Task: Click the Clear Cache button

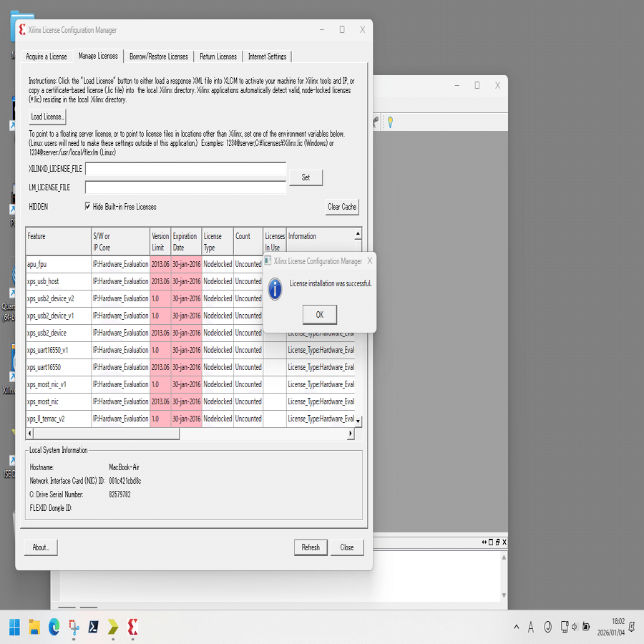Action: (x=342, y=207)
